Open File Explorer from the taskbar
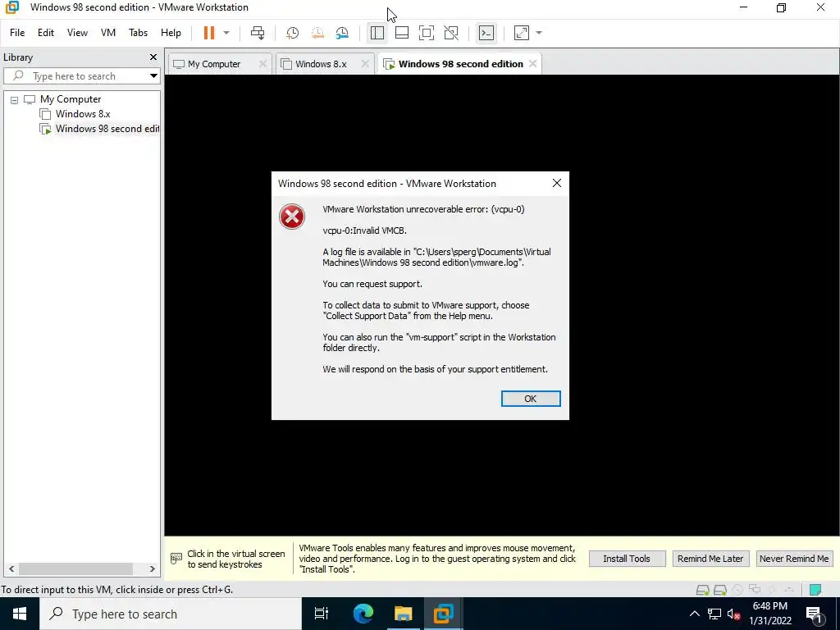 coord(404,614)
